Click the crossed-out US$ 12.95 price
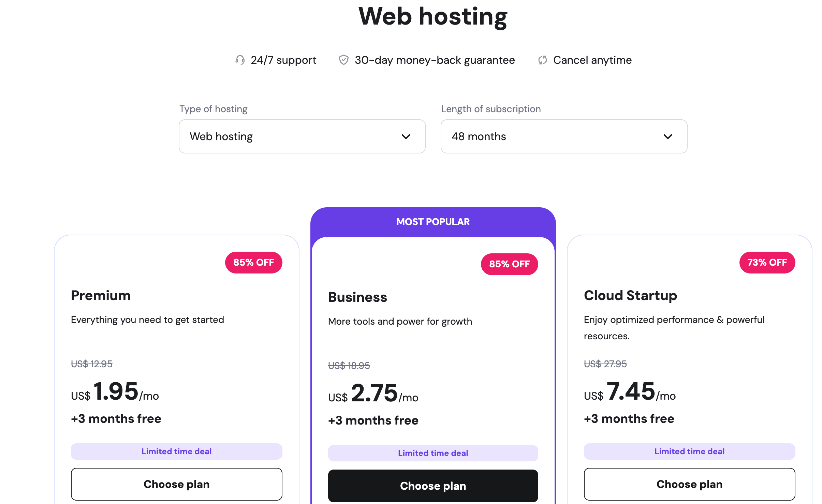This screenshot has height=504, width=822. pyautogui.click(x=91, y=364)
